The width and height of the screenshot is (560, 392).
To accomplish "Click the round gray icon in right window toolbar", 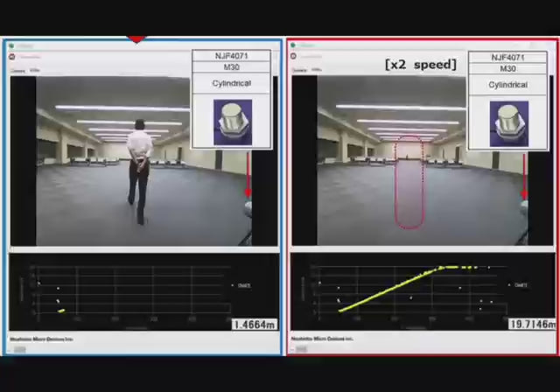I will (294, 56).
